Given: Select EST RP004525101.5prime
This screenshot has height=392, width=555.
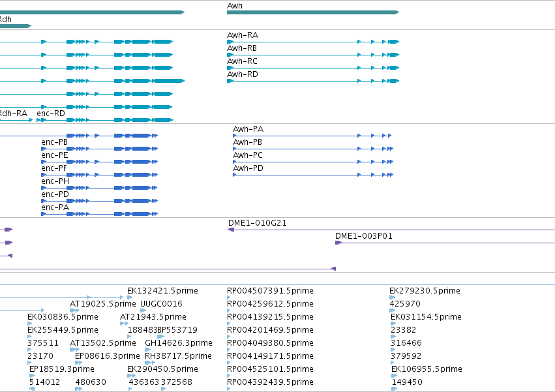Looking at the screenshot, I should [271, 370].
